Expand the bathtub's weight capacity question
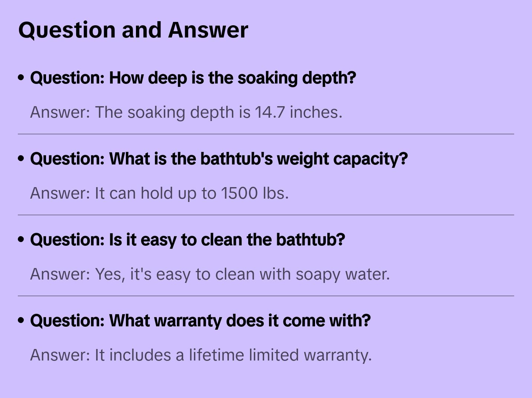The height and width of the screenshot is (398, 532). (219, 159)
